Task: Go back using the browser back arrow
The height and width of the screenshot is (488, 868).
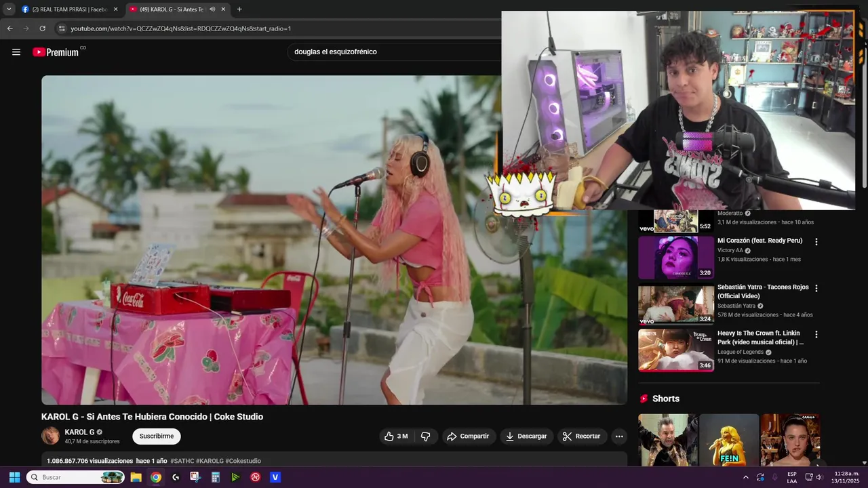Action: tap(9, 28)
